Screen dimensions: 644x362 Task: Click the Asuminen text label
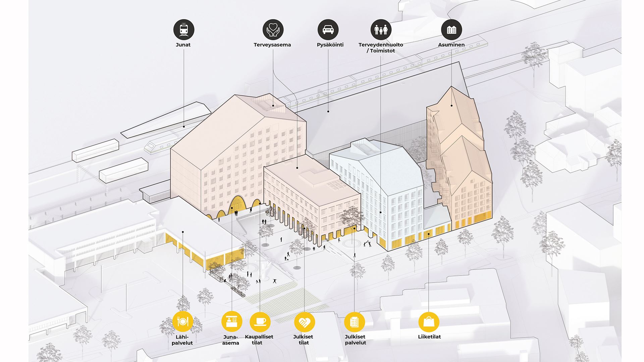[451, 45]
